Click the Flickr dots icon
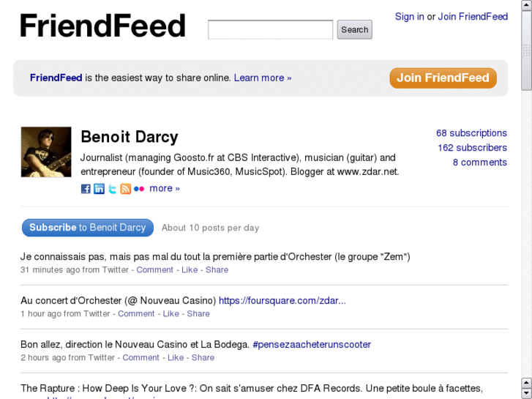The height and width of the screenshot is (399, 532). pos(138,189)
